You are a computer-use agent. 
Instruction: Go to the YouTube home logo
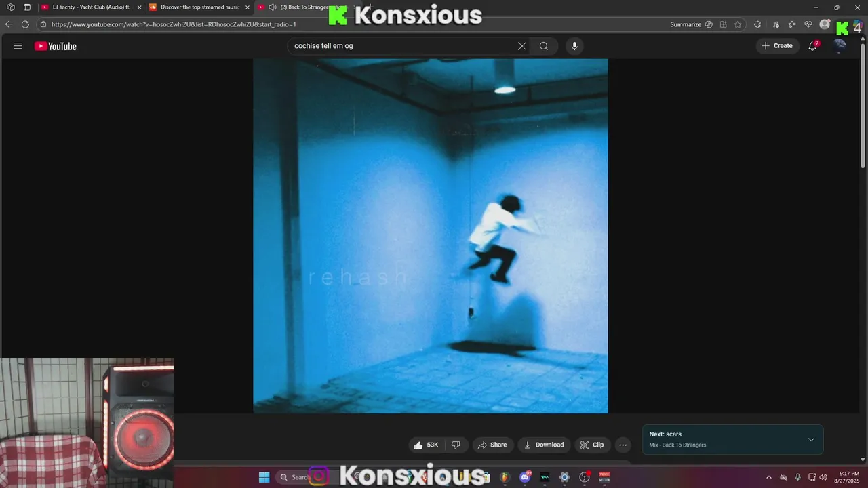[56, 46]
